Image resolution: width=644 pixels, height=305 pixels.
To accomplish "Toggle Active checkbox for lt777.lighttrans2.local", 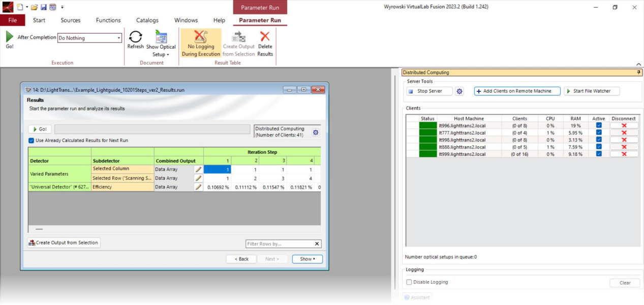I will click(x=599, y=132).
